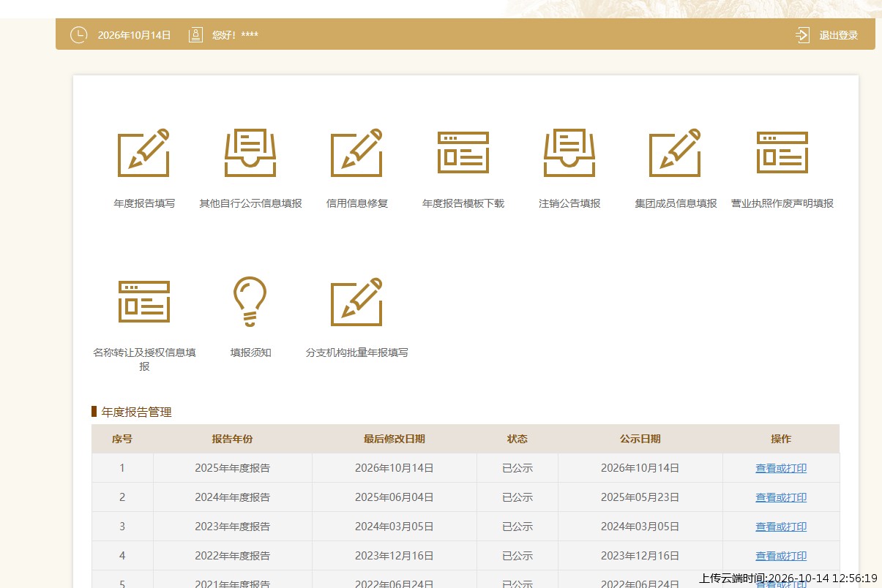Click the 最后修改日期 column header
This screenshot has width=882, height=588.
click(395, 439)
